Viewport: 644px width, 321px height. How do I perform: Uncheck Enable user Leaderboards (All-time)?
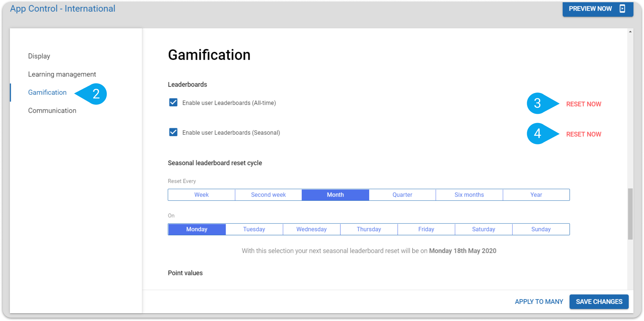(173, 102)
